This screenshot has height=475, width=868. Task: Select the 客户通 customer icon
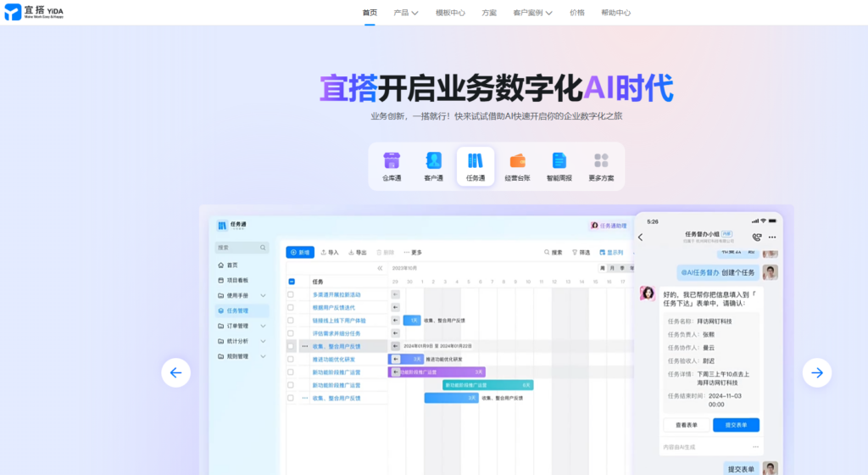[x=434, y=161]
